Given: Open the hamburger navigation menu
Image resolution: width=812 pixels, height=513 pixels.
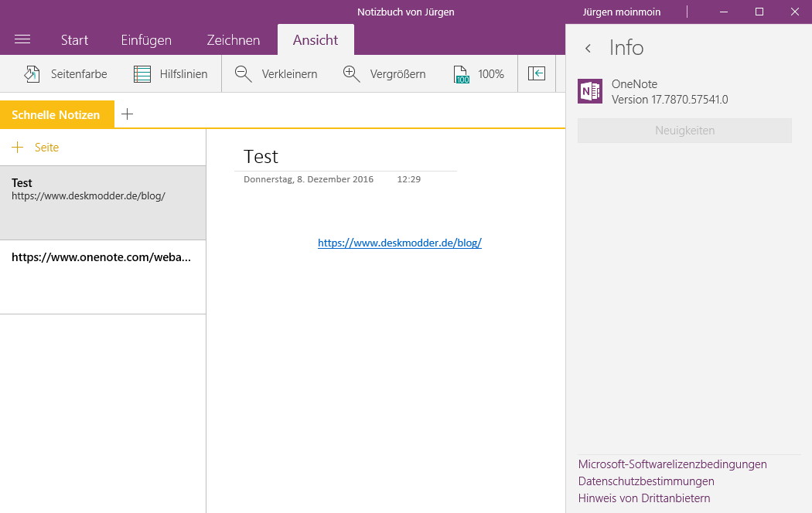Looking at the screenshot, I should point(22,40).
